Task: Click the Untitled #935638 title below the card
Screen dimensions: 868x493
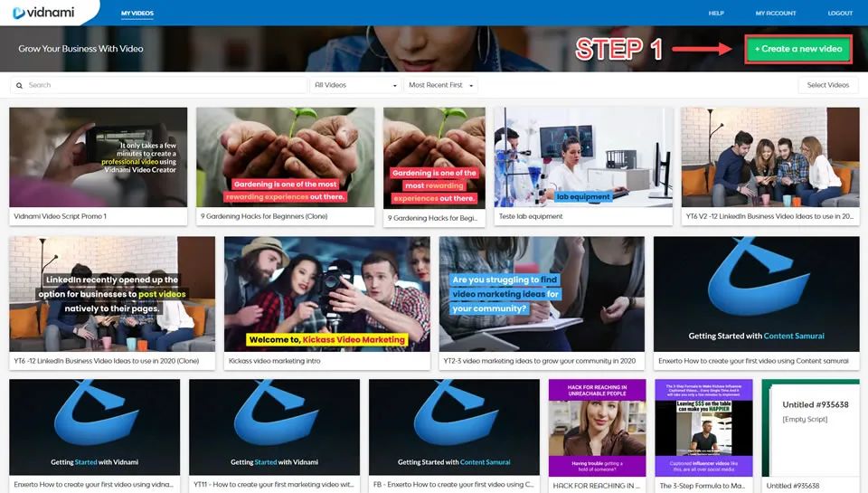Action: tap(793, 485)
